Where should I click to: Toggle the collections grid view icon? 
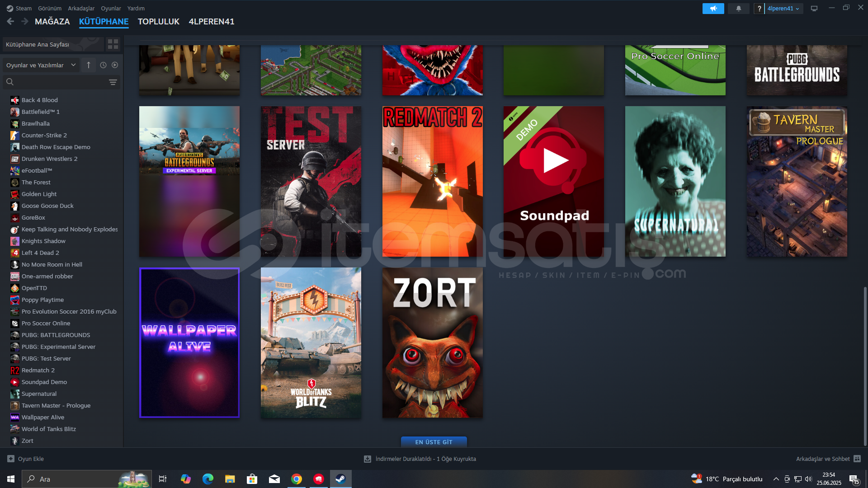click(113, 44)
